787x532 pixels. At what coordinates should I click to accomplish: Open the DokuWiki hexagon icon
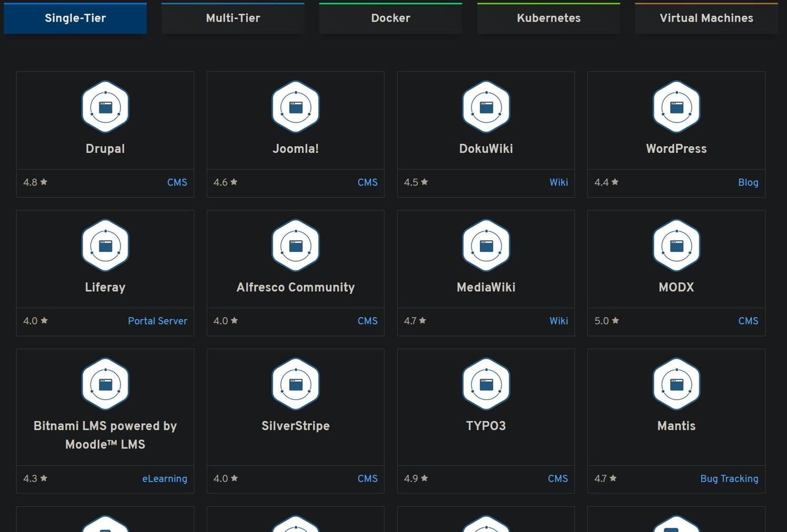[486, 107]
